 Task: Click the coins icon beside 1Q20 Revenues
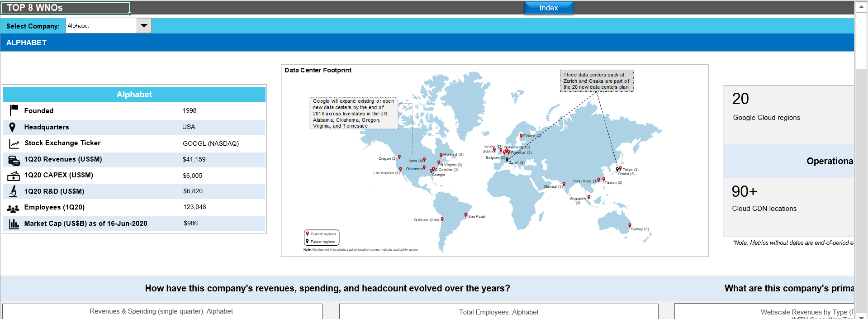tap(14, 160)
